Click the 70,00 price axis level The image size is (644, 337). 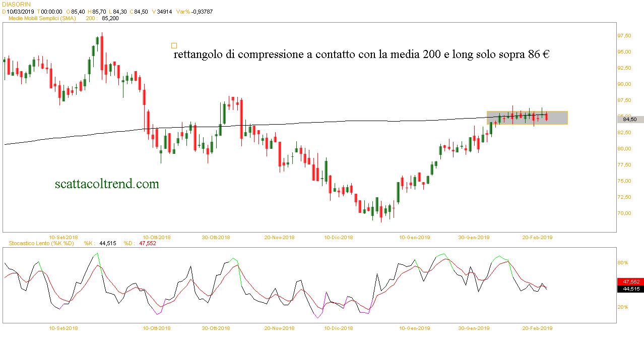click(624, 213)
